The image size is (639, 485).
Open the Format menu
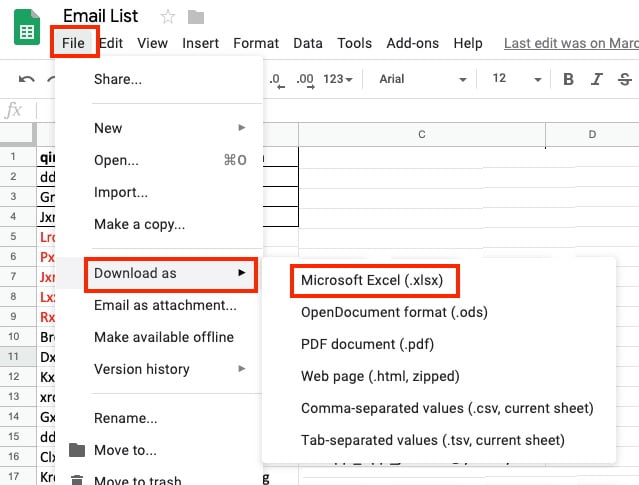[x=256, y=43]
